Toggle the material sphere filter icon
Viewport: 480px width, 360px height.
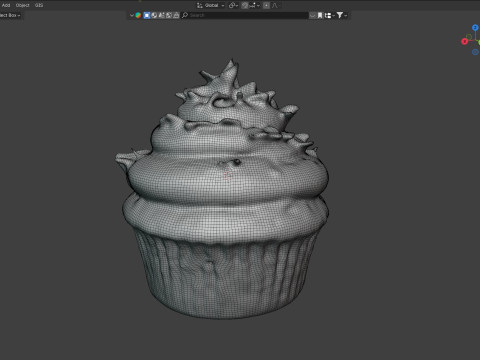[x=154, y=15]
